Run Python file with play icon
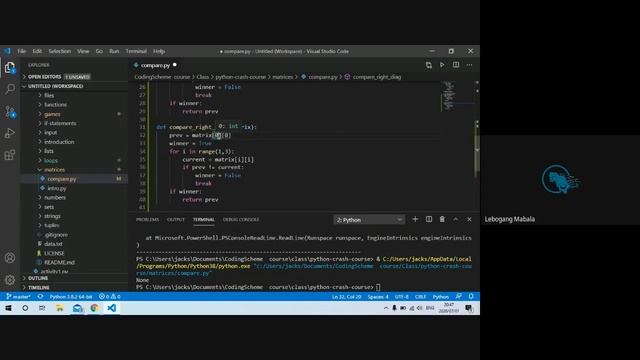 tap(442, 65)
